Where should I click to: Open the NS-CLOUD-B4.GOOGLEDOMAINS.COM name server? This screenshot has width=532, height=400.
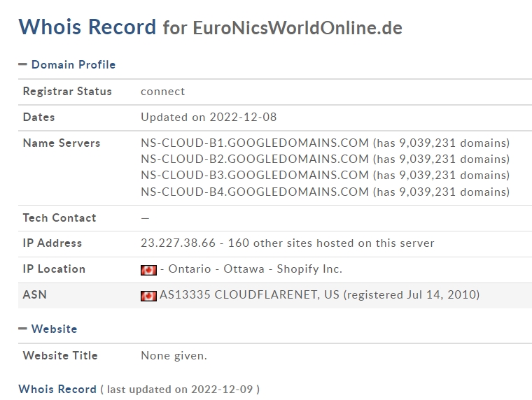255,192
